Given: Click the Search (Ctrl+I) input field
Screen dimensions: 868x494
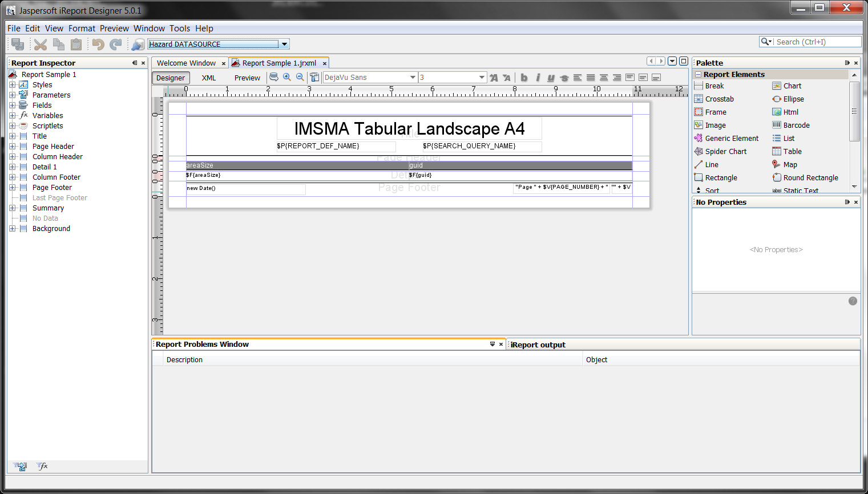Looking at the screenshot, I should [x=816, y=42].
